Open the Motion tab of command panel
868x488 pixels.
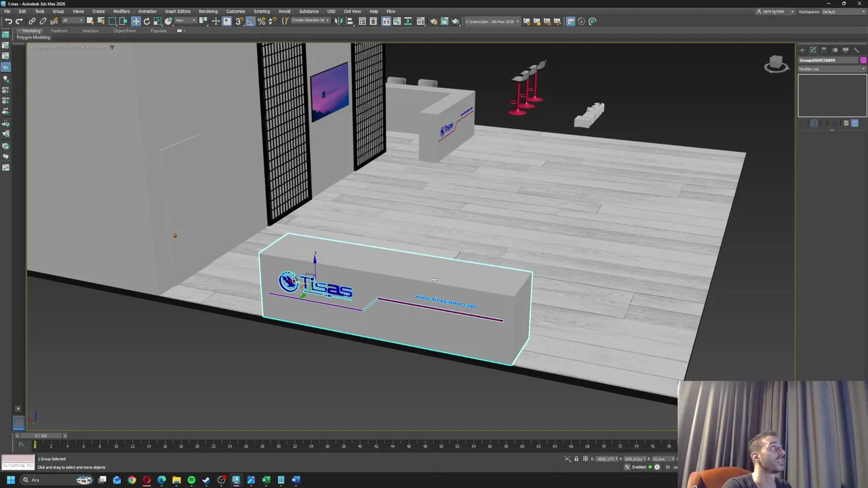[x=835, y=49]
